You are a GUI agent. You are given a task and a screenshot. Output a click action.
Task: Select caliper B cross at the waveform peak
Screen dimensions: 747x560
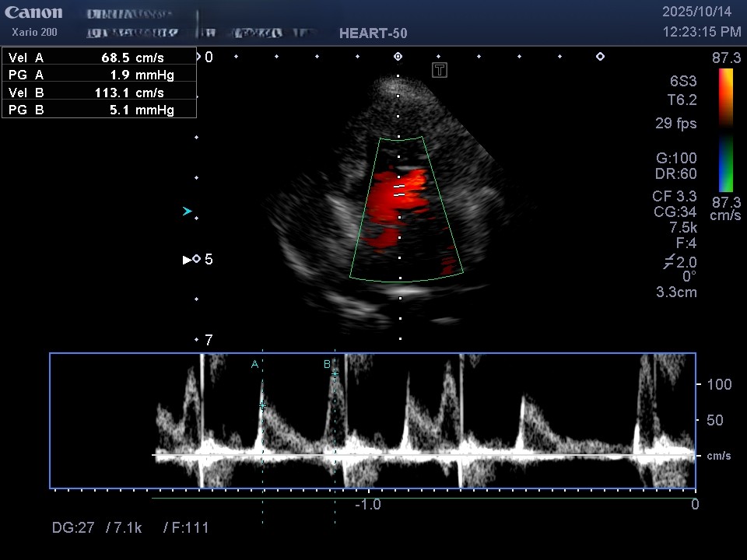pyautogui.click(x=335, y=373)
